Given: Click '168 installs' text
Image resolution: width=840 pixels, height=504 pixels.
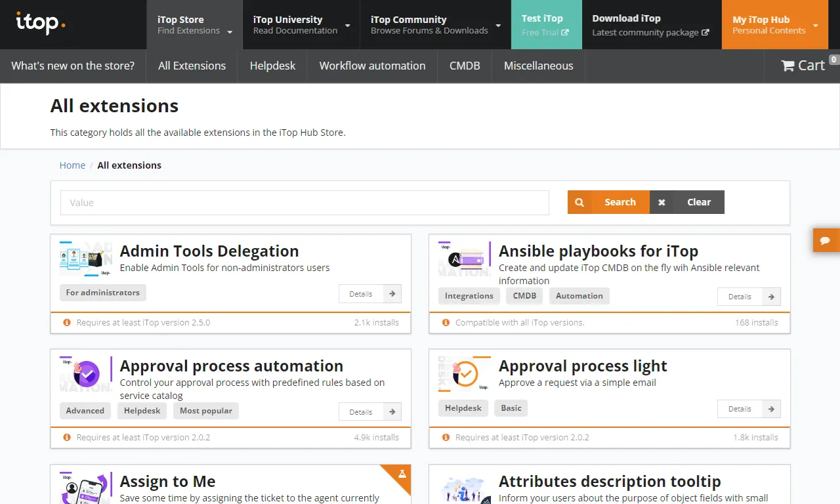Looking at the screenshot, I should (757, 322).
